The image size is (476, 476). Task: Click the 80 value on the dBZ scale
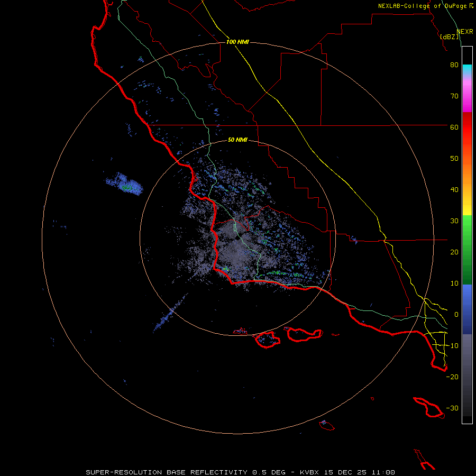click(454, 65)
